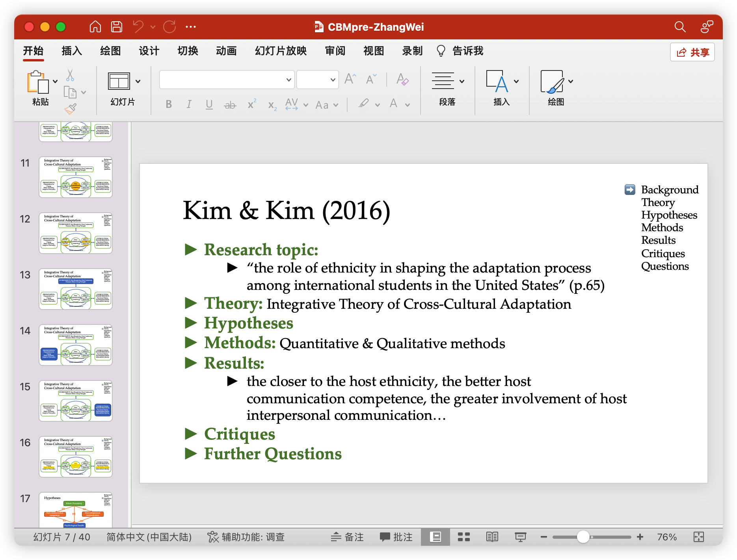
Task: Expand text highlight color arrow
Action: click(378, 105)
